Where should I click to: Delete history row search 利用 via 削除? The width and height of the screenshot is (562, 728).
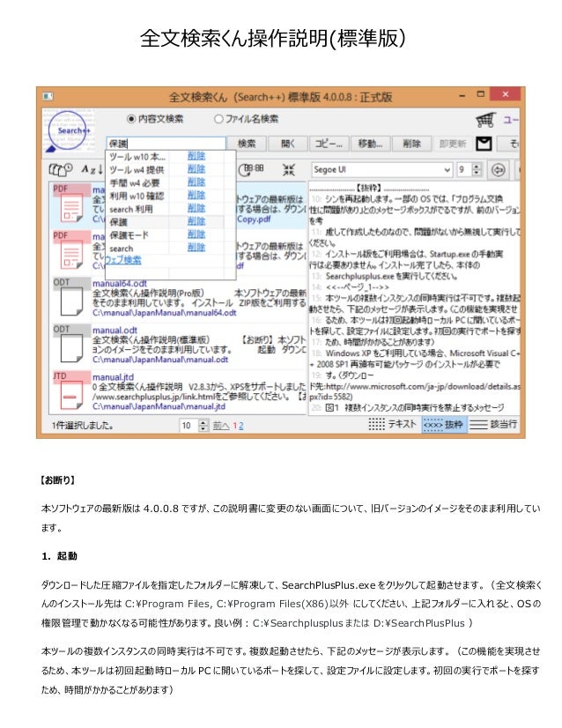point(196,208)
